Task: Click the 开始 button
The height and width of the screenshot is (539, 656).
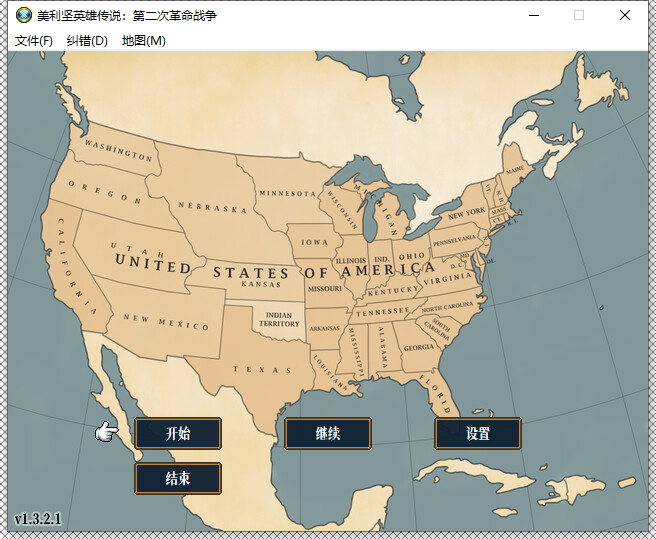Action: (x=178, y=433)
